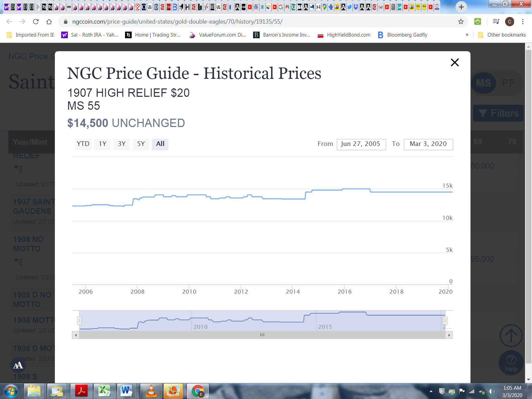Reload the page
Viewport: 532px width, 399px height.
36,22
